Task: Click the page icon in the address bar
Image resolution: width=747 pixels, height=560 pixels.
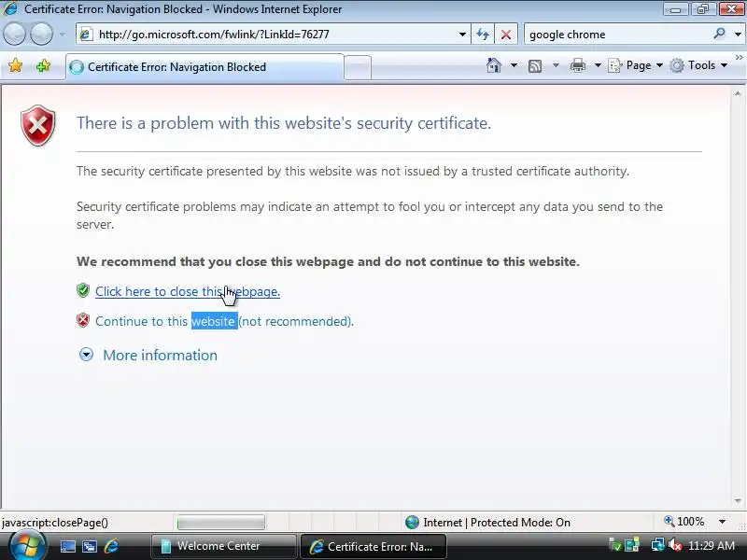Action: click(x=86, y=35)
